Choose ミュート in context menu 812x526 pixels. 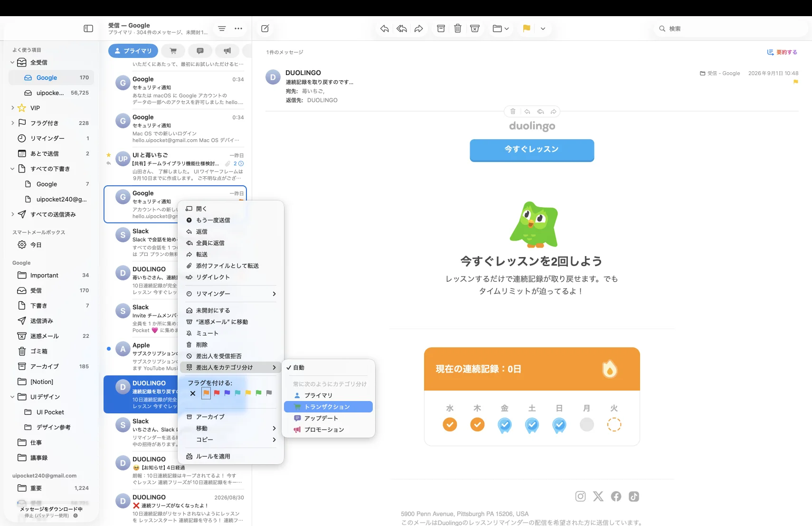pyautogui.click(x=231, y=333)
